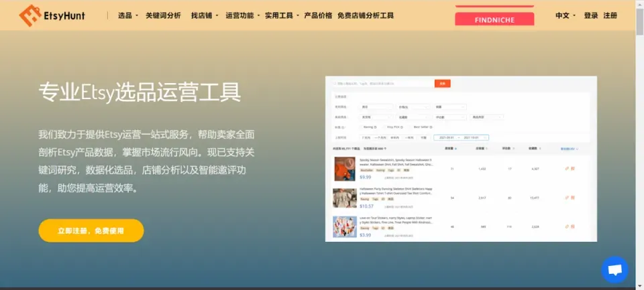Click the sticker product thumbnail priced $3.99
Image resolution: width=644 pixels, height=290 pixels.
(345, 226)
